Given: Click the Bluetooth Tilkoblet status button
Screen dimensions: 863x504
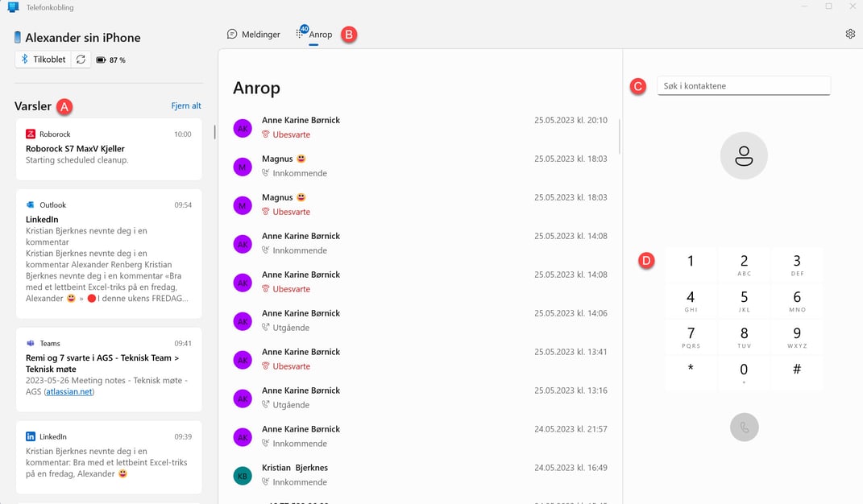Looking at the screenshot, I should (43, 60).
